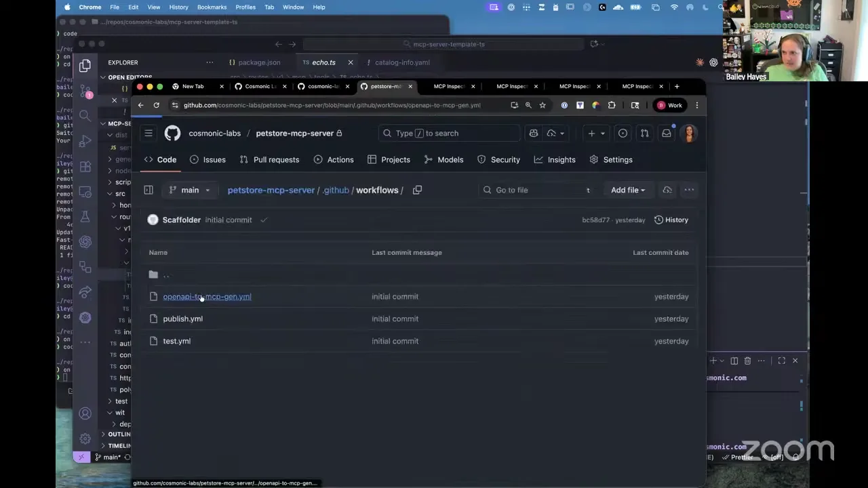Maximize the VS Code terminal panel
868x488 pixels.
click(x=781, y=361)
